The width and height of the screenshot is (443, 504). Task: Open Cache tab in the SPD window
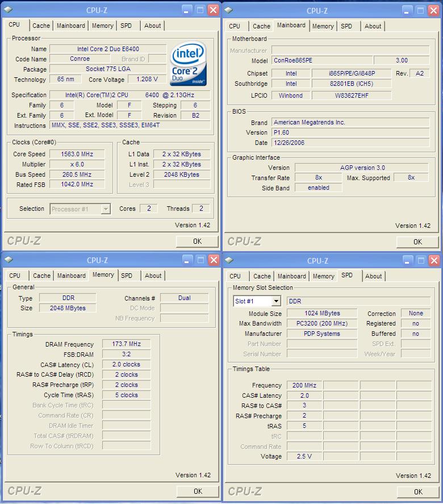pos(262,276)
